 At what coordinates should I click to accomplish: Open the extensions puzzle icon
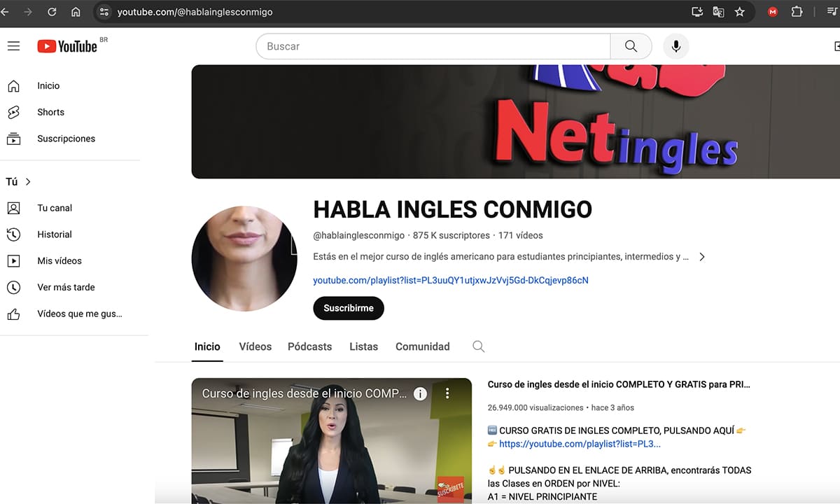point(797,12)
